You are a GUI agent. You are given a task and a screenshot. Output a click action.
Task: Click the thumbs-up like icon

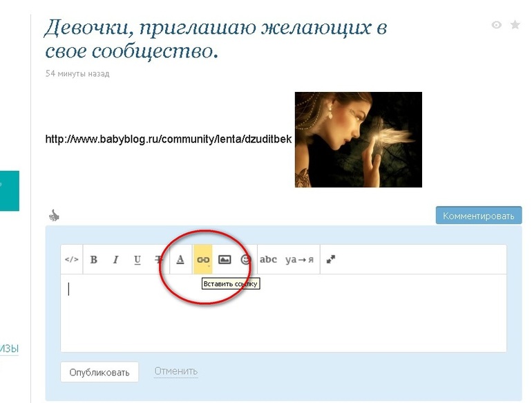point(54,216)
